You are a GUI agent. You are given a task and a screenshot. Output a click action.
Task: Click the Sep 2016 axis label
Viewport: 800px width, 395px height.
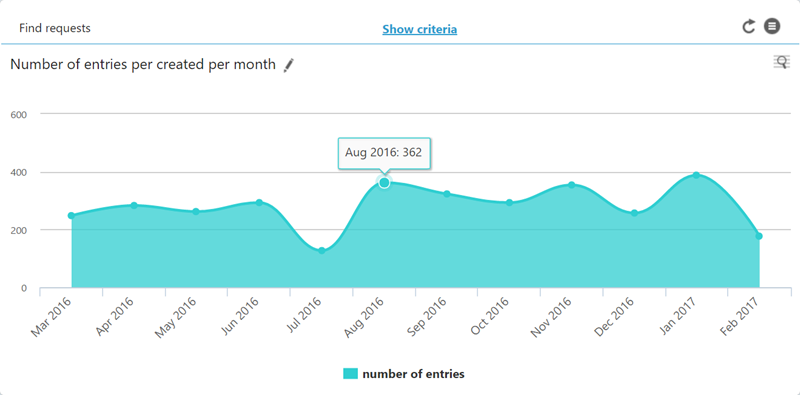coord(427,316)
